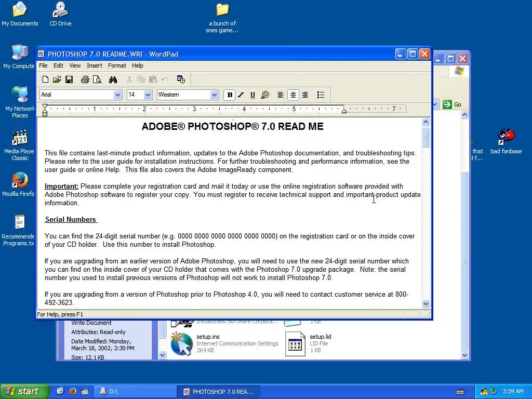Click the D:\ taskbar button
Image resolution: width=532 pixels, height=399 pixels.
click(x=135, y=392)
